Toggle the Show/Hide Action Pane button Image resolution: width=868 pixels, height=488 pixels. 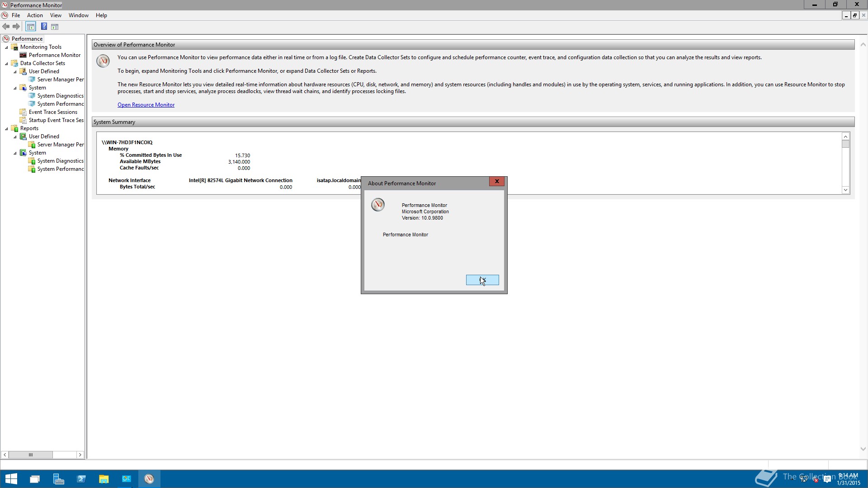pyautogui.click(x=55, y=27)
